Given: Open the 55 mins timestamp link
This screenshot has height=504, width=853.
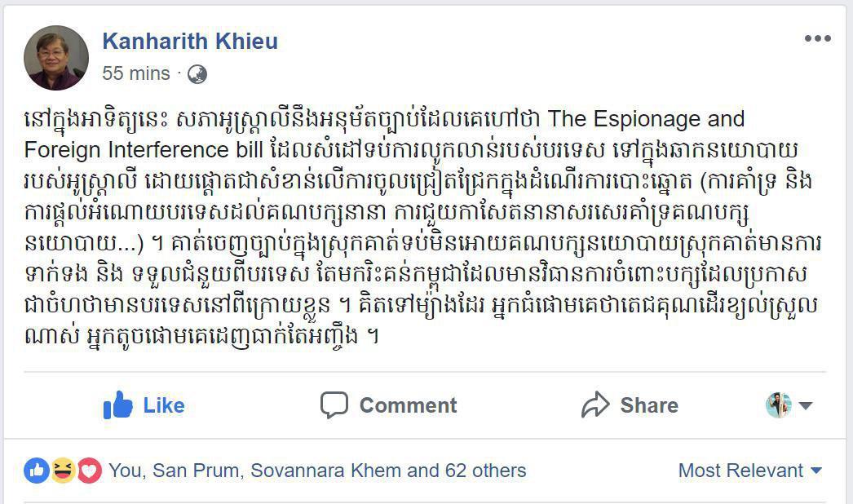Looking at the screenshot, I should click(x=135, y=73).
